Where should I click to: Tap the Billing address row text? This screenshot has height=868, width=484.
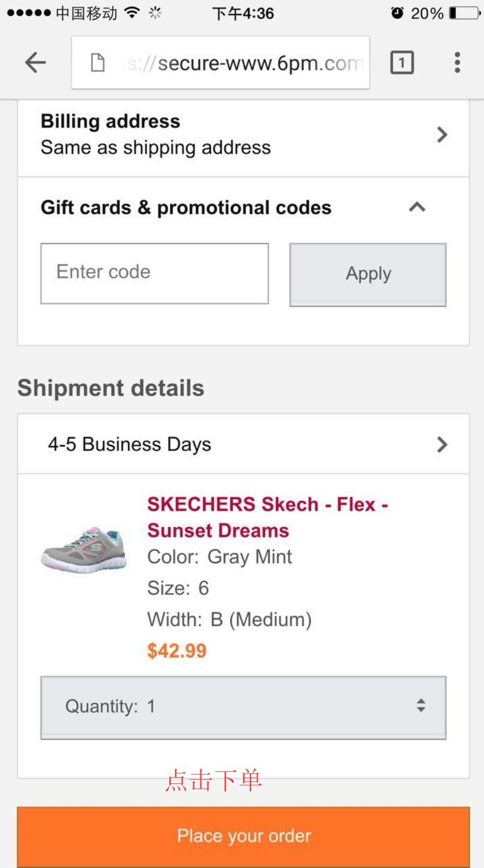pos(156,135)
